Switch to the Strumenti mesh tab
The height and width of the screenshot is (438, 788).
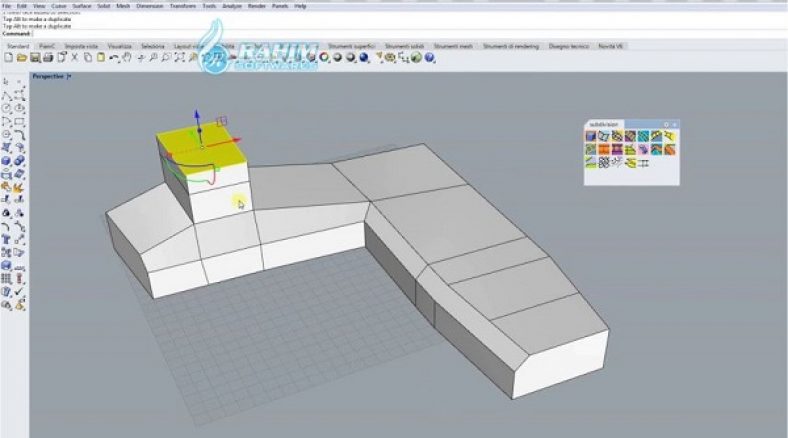(x=453, y=46)
